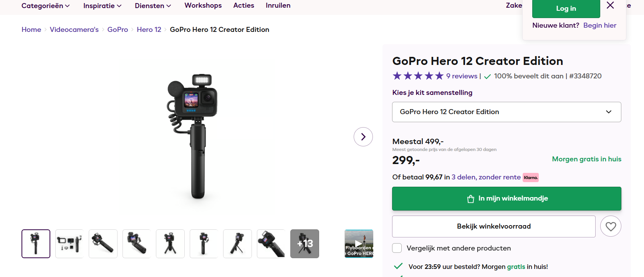644x277 pixels.
Task: Click the shopping cart icon on the green button
Action: tap(470, 199)
